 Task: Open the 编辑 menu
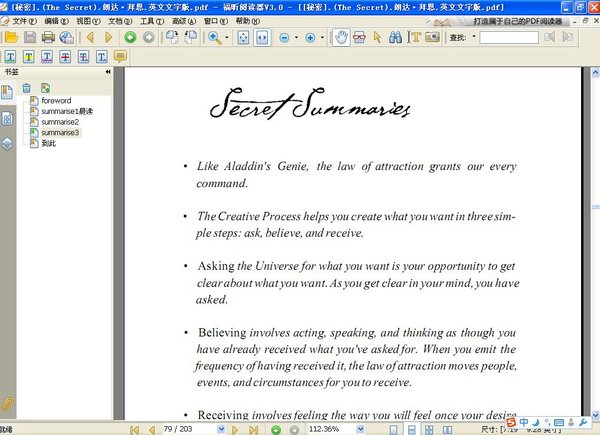[x=56, y=21]
